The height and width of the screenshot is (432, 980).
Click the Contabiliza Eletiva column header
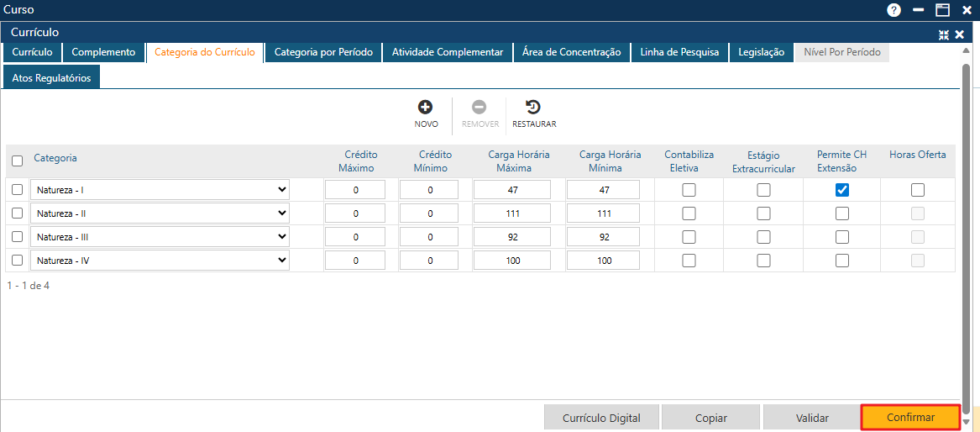[689, 161]
